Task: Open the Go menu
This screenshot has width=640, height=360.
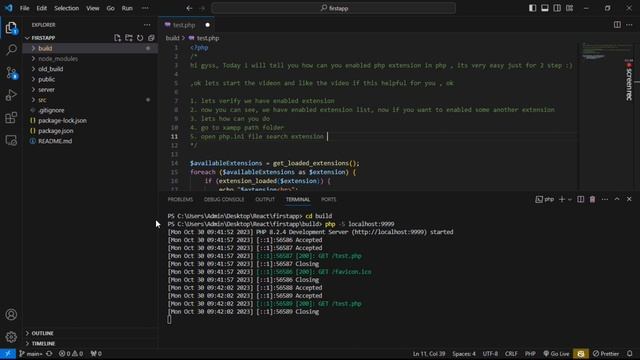Action: coord(111,8)
